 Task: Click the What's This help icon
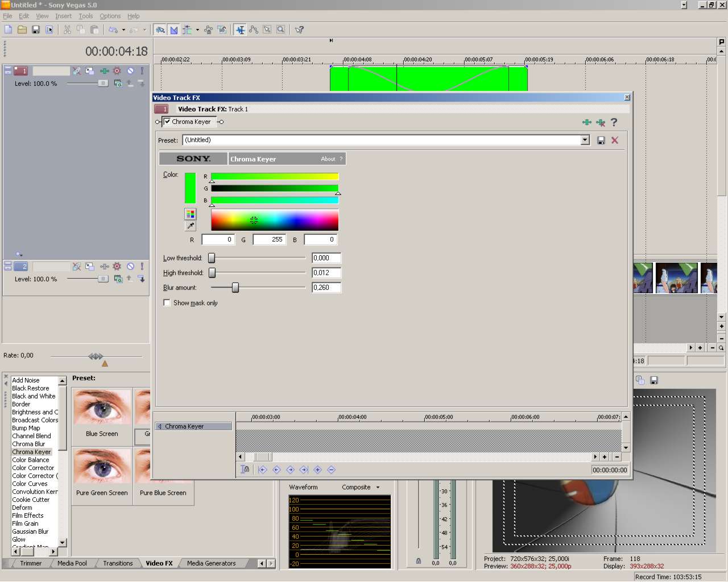point(299,30)
